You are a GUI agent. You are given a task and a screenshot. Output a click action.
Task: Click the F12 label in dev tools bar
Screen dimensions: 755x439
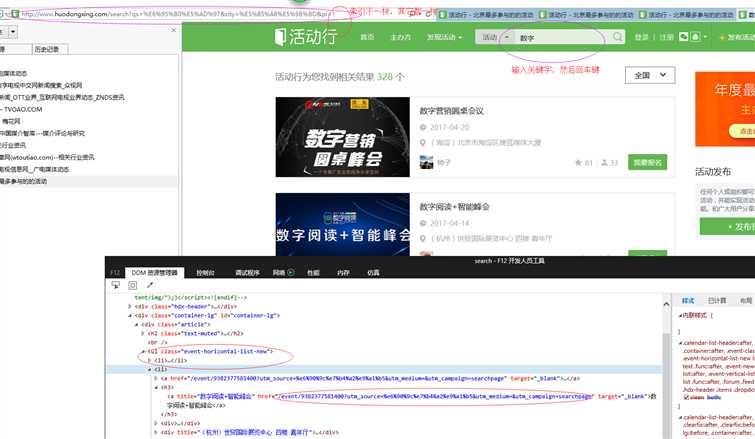[x=115, y=272]
